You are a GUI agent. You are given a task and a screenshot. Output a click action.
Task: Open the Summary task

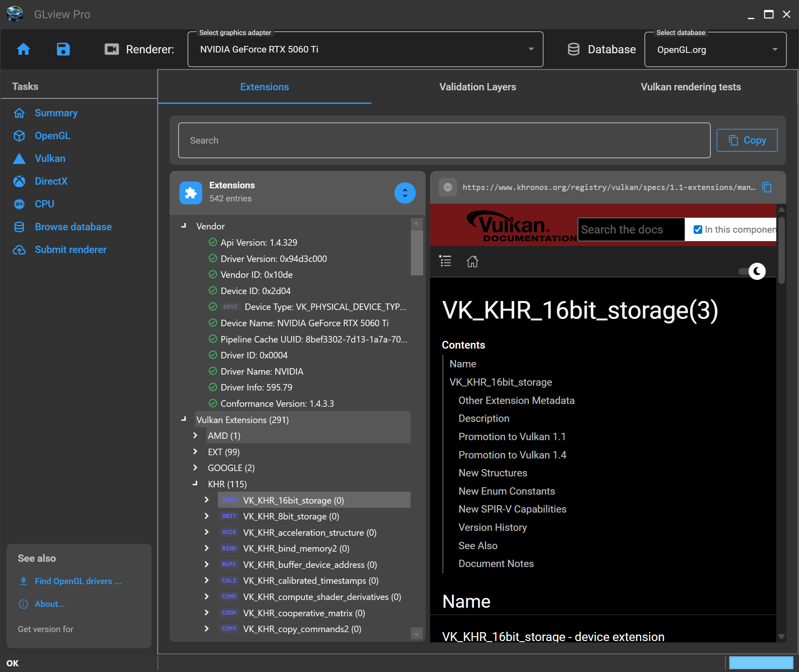click(x=56, y=113)
